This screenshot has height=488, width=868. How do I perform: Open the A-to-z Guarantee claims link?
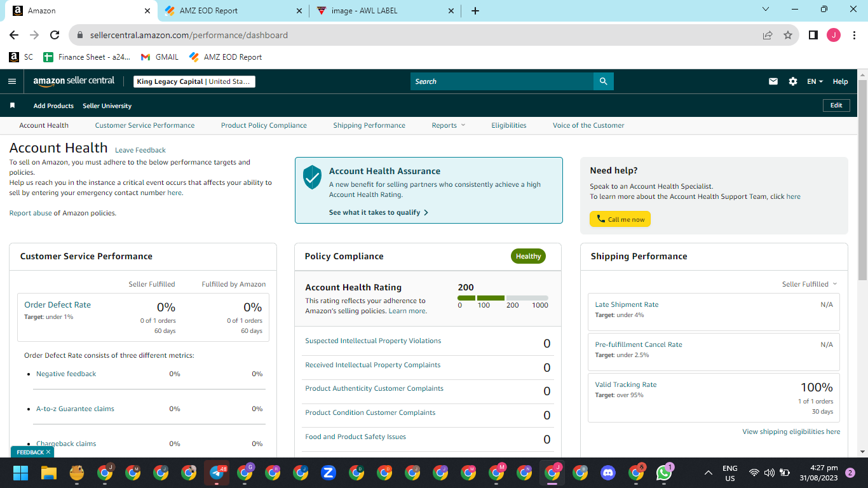click(x=75, y=409)
